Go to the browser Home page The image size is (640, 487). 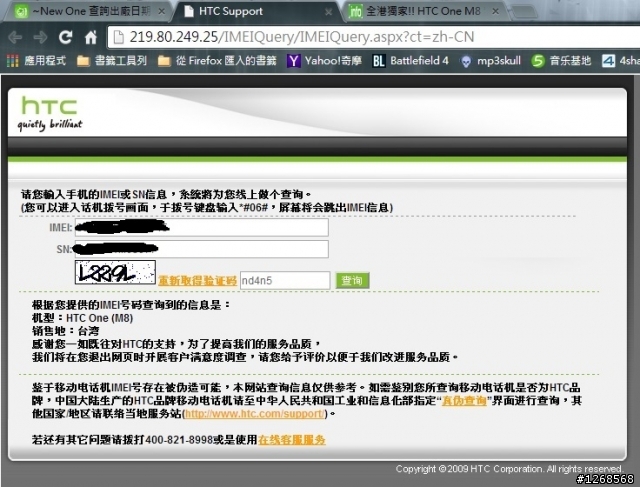(x=91, y=38)
